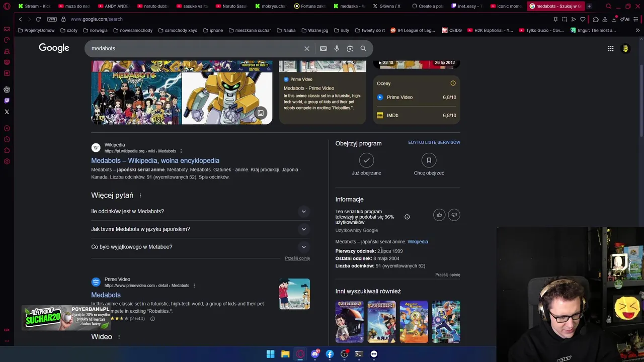Open sidebar settings gear in Opera
Screen dimensions: 644x362
pos(7,161)
